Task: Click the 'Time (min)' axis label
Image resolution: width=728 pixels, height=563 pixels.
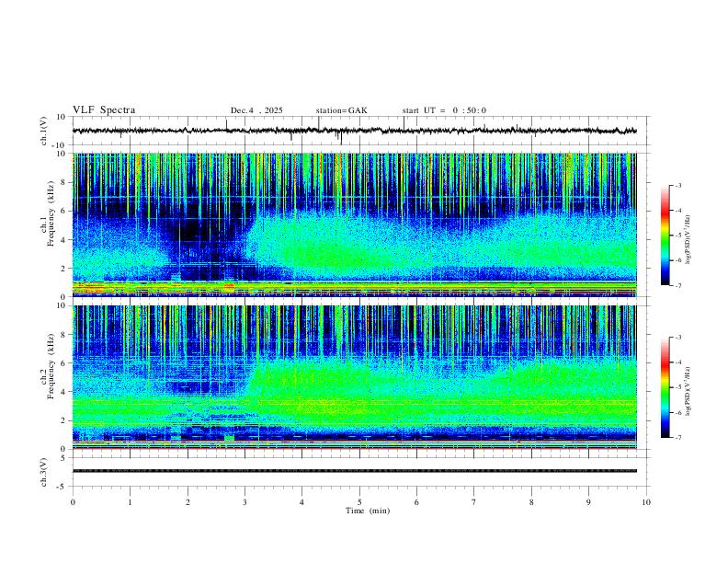Action: click(x=368, y=511)
